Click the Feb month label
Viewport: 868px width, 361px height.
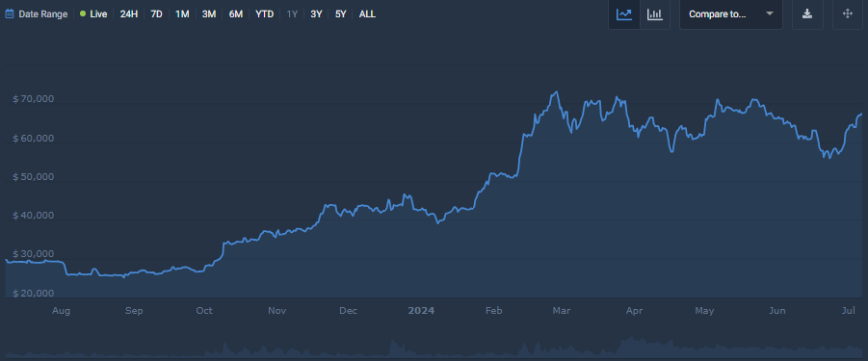493,311
